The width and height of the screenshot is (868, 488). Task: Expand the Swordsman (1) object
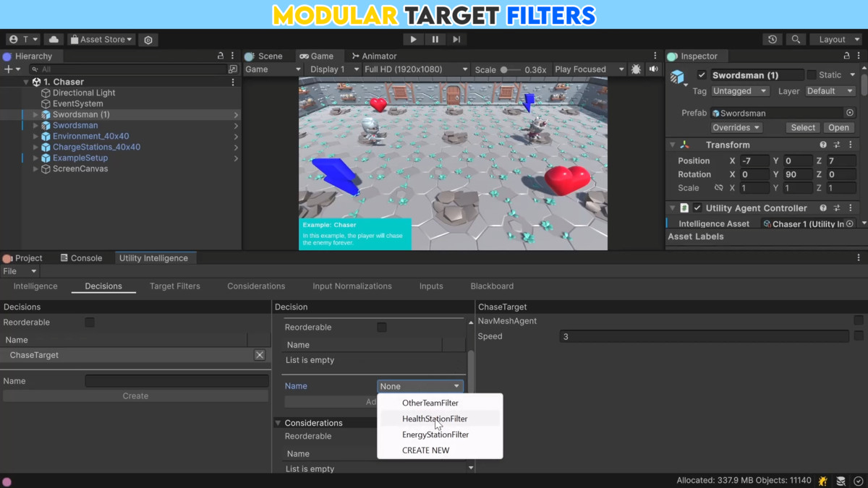(35, 115)
